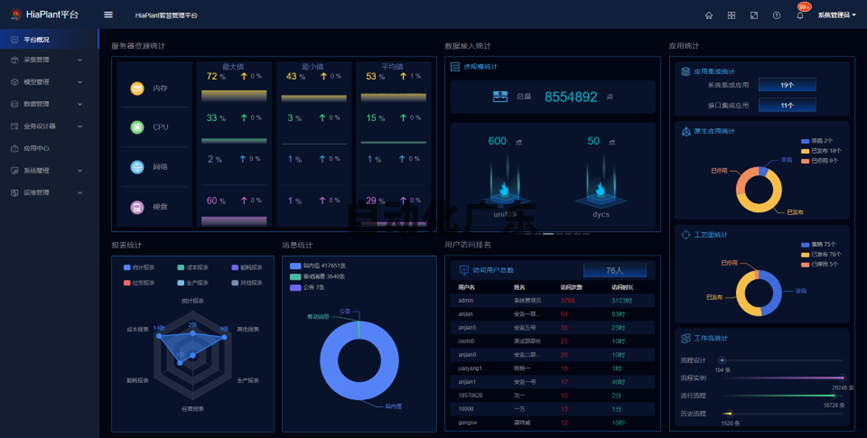Click the yaoyang1 user row
Image resolution: width=867 pixels, height=438 pixels.
click(x=552, y=368)
